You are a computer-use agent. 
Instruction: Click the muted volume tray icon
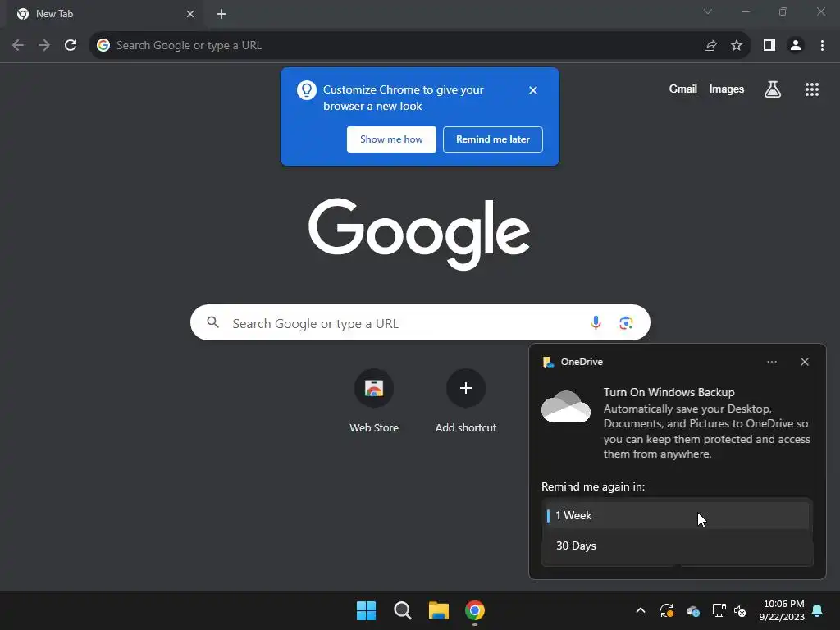tap(740, 610)
